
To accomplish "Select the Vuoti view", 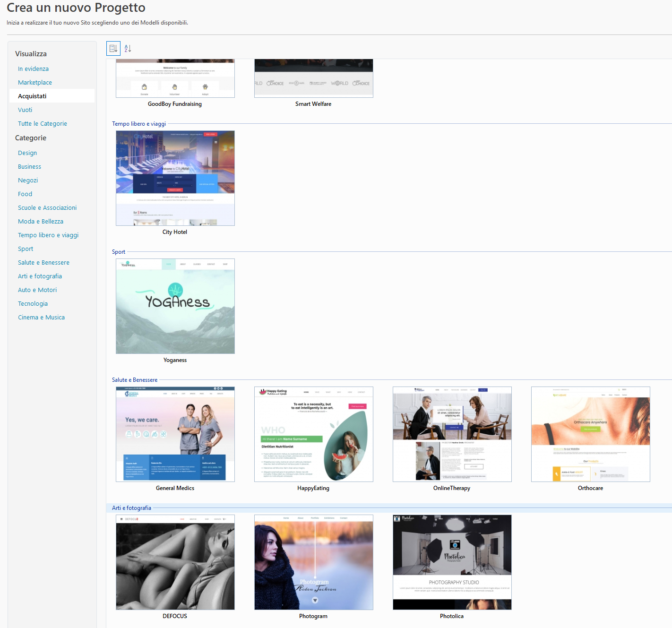I will pyautogui.click(x=25, y=110).
